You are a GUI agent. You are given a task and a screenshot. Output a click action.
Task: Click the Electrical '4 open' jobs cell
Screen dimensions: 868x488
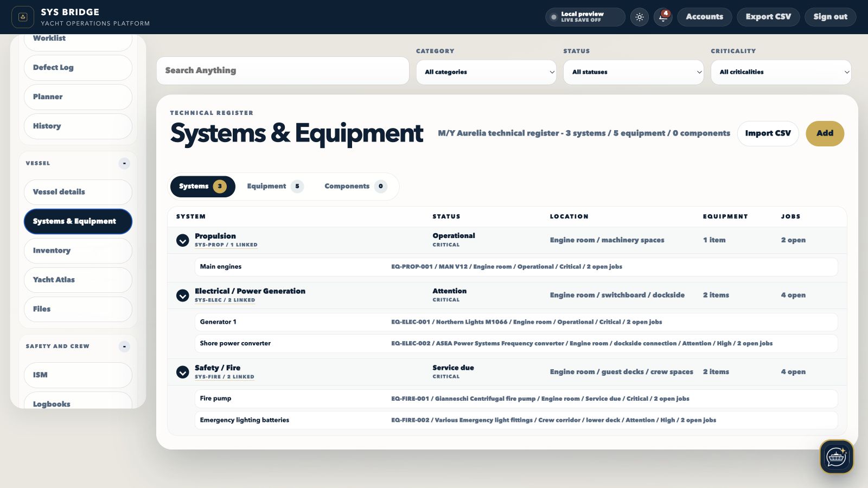[793, 296]
